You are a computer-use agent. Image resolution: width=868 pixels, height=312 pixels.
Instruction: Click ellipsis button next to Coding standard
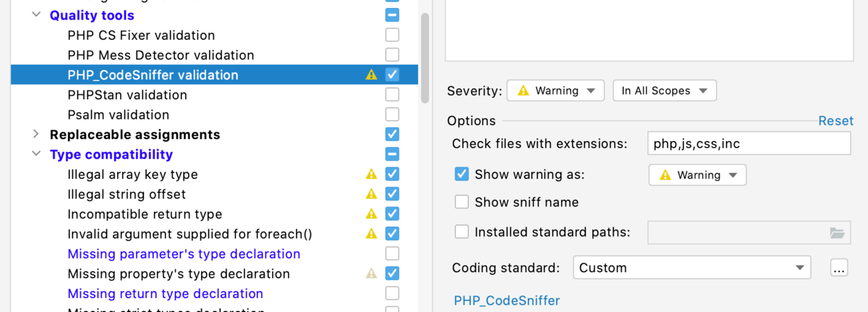(839, 267)
